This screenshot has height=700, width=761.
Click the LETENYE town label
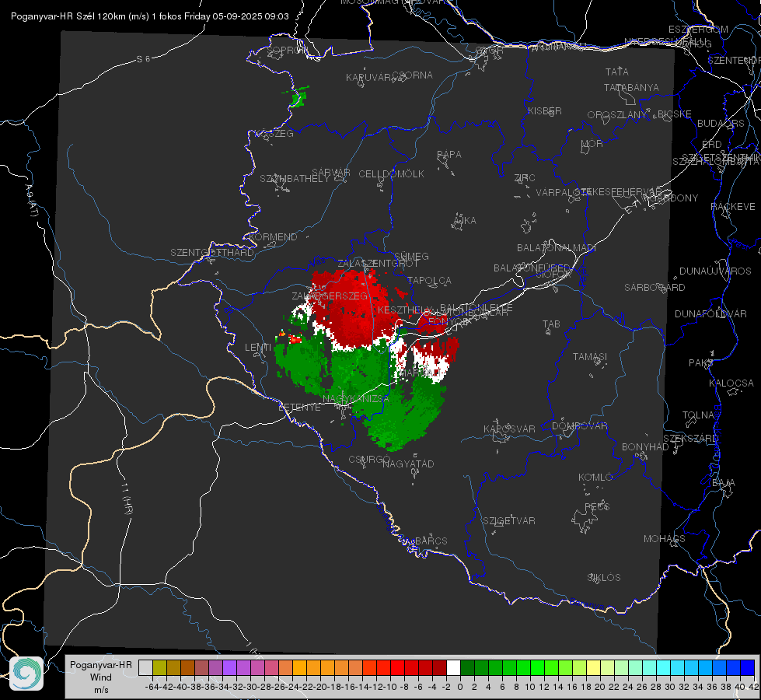pos(299,407)
